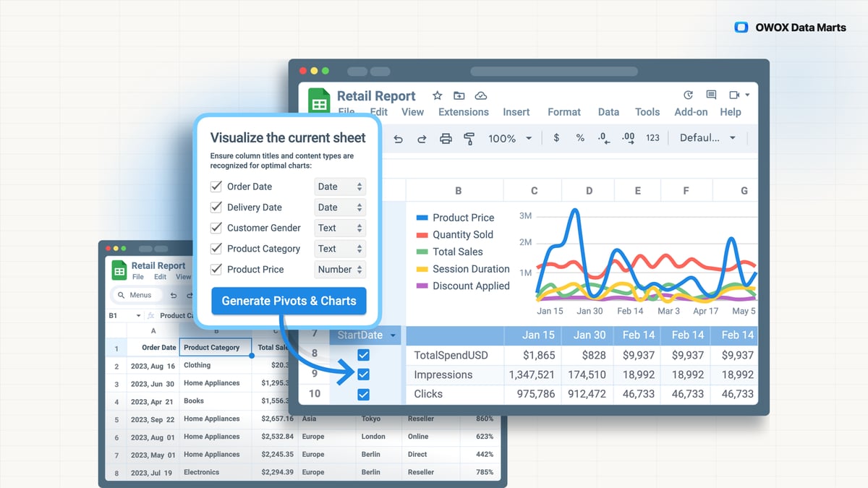Screen dimensions: 868x488
Task: Expand the Default font dropdown
Action: point(707,138)
